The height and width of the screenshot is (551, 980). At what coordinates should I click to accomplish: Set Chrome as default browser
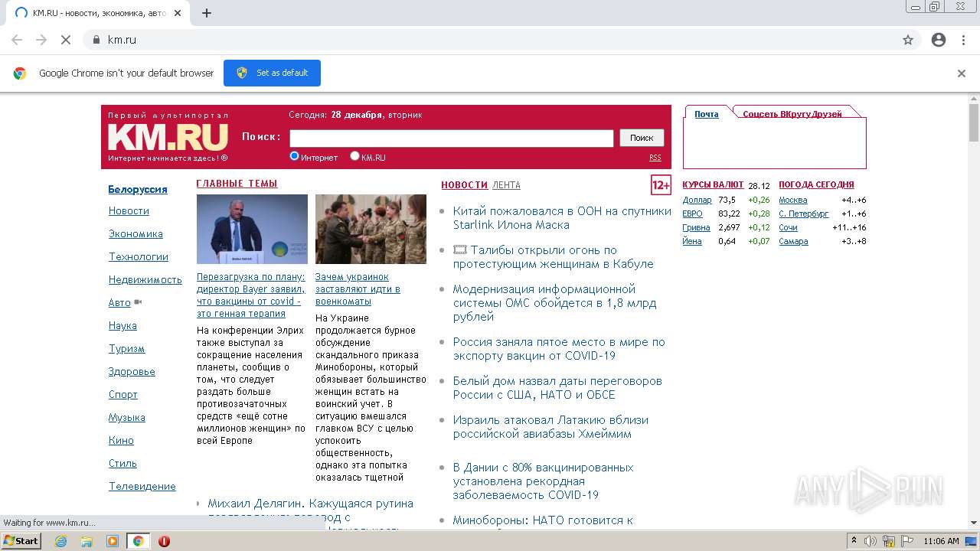tap(272, 73)
